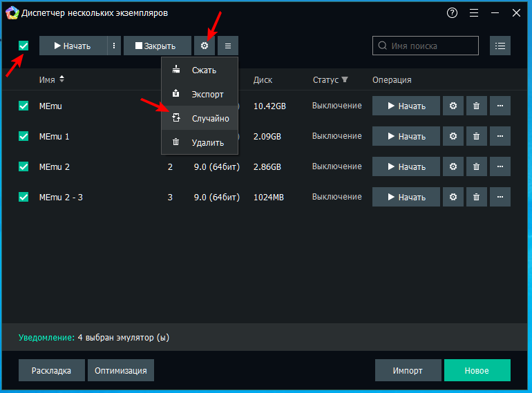Uncheck the MEmu 1 instance checkbox
Screen dimensions: 532x393
pos(23,136)
